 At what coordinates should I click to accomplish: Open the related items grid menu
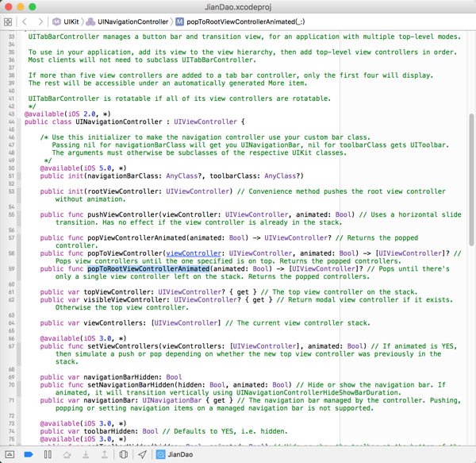pyautogui.click(x=8, y=22)
